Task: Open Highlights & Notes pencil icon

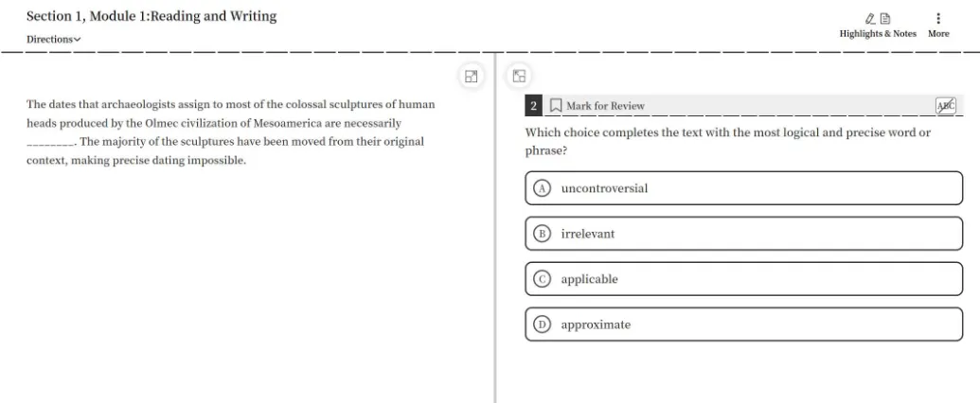Action: pyautogui.click(x=870, y=19)
